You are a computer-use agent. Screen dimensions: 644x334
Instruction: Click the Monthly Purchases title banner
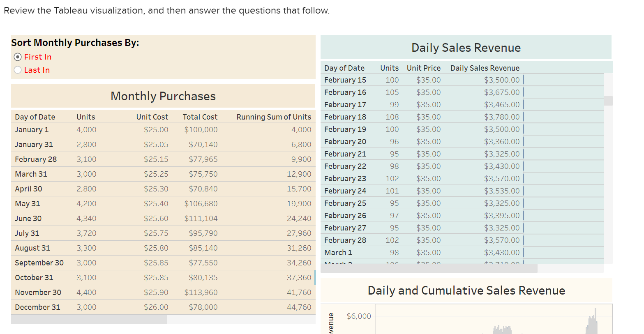[x=163, y=96]
